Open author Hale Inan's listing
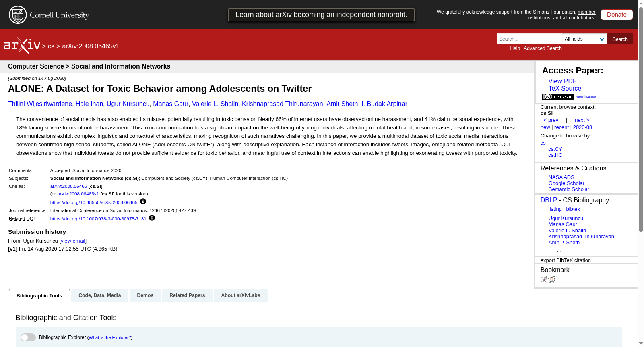Screen dimensions: 644x347 (x=89, y=104)
